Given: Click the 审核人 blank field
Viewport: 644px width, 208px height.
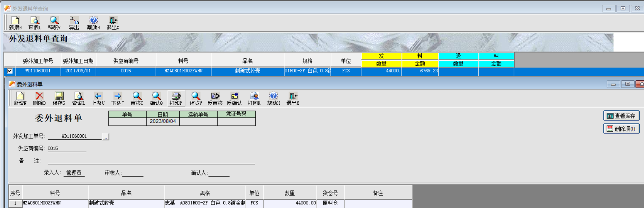Looking at the screenshot, I should (x=132, y=173).
